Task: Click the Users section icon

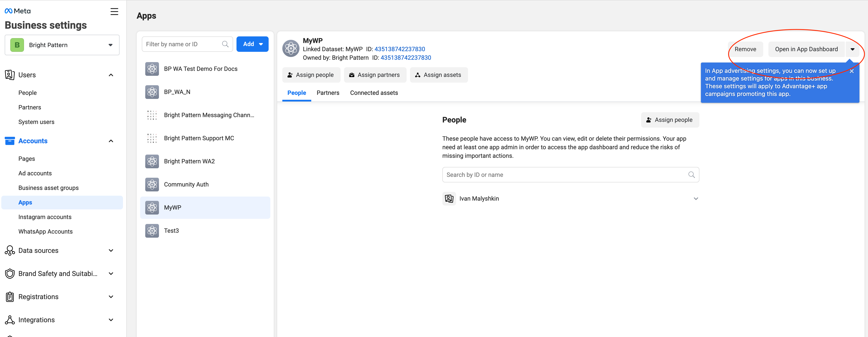Action: [10, 75]
